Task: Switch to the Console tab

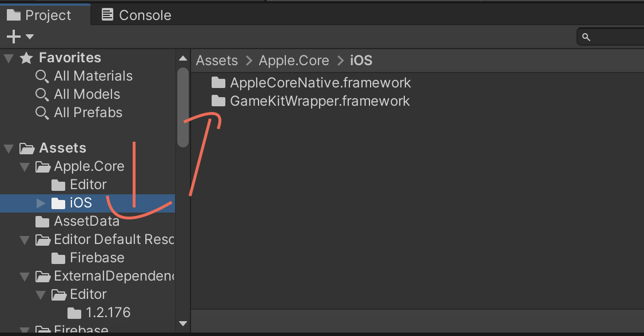Action: 136,15
